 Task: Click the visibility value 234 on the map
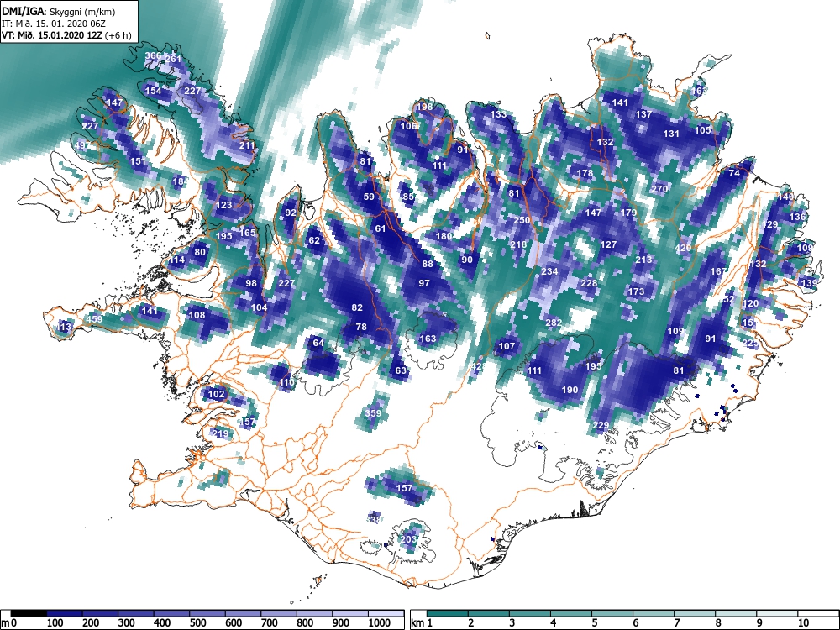point(549,271)
